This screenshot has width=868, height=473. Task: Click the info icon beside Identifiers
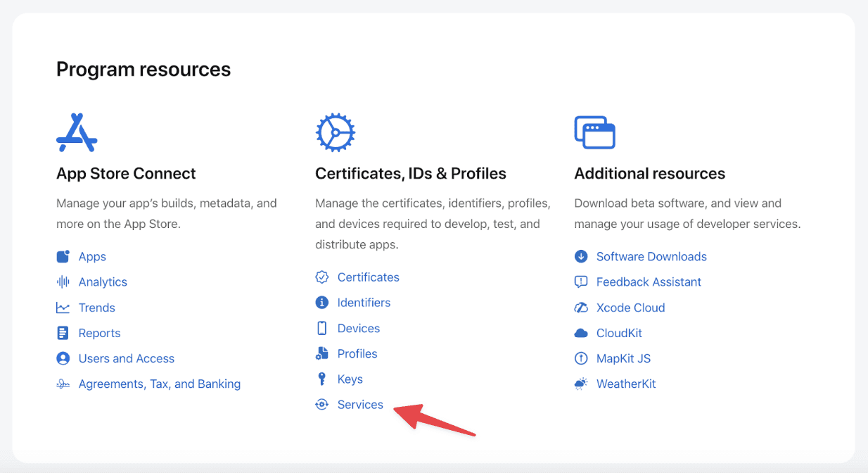[322, 302]
